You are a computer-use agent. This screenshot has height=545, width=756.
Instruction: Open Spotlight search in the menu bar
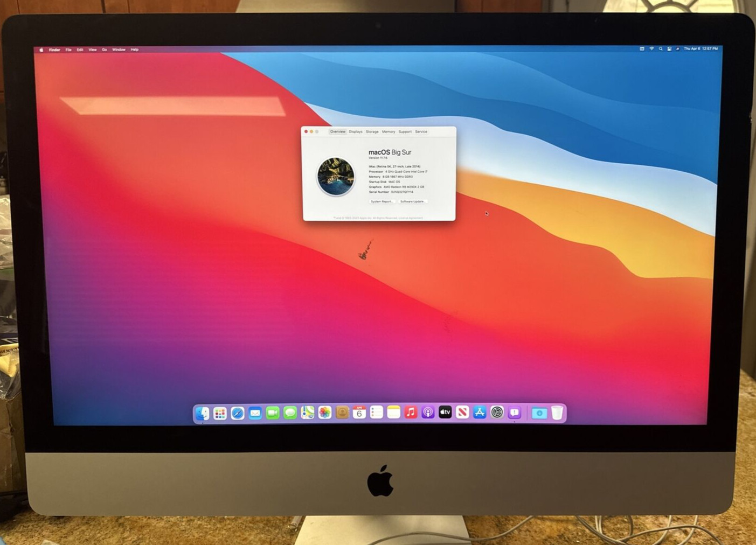pos(661,48)
